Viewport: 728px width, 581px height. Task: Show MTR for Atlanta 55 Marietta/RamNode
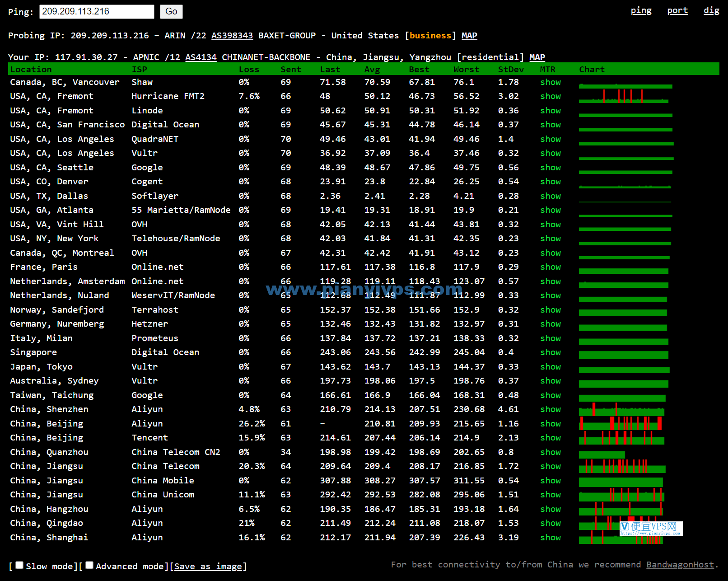(x=551, y=210)
